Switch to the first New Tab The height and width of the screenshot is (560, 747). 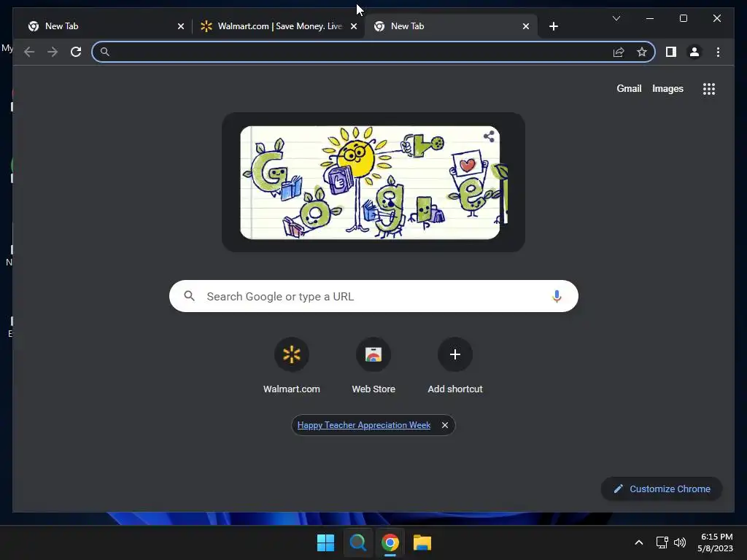coord(106,26)
